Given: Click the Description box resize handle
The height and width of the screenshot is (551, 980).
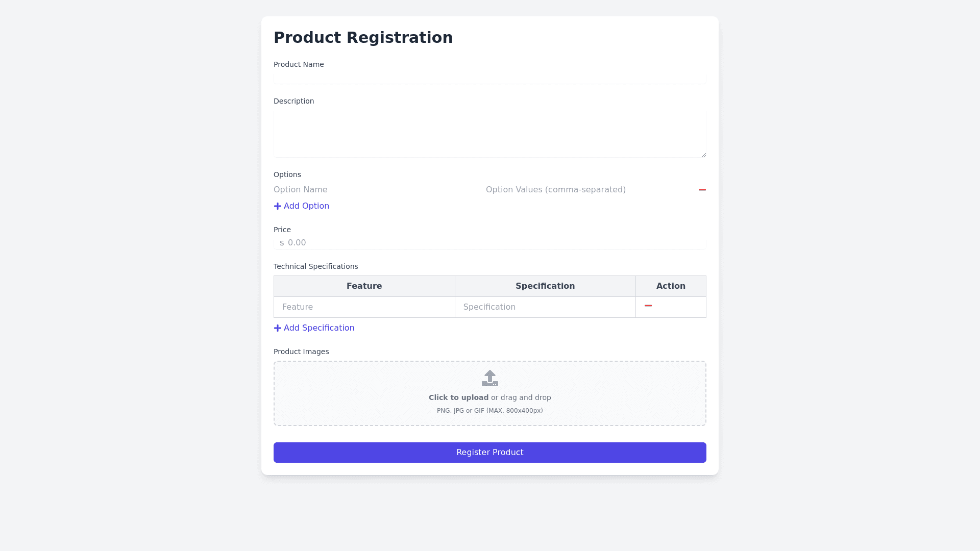Looking at the screenshot, I should pos(704,155).
